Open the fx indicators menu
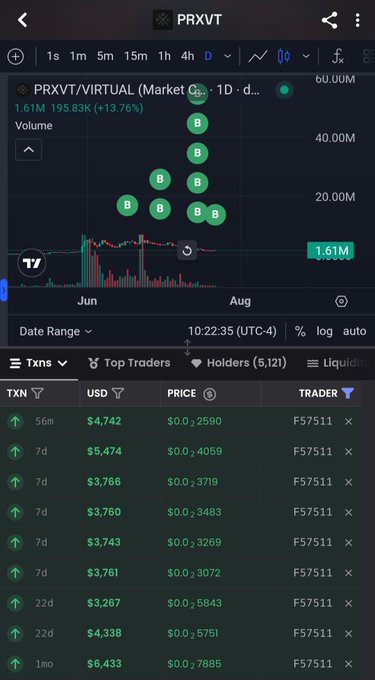The height and width of the screenshot is (680, 375). tap(338, 56)
